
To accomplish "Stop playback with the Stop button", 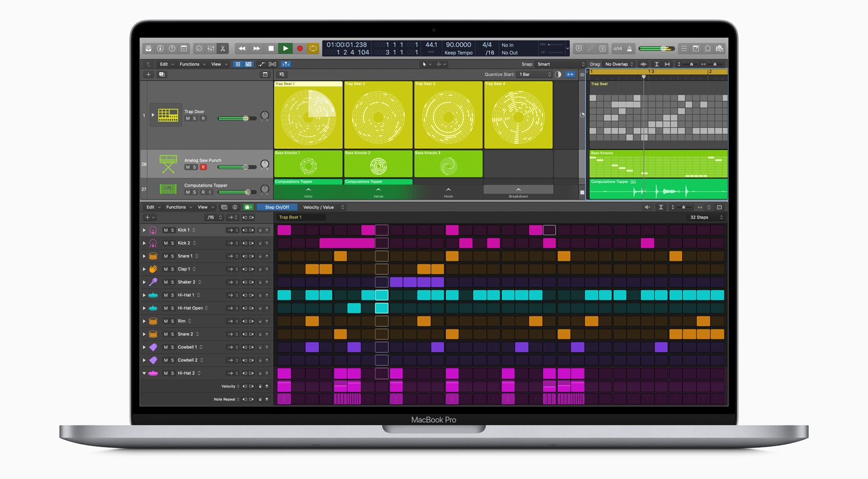I will click(271, 48).
